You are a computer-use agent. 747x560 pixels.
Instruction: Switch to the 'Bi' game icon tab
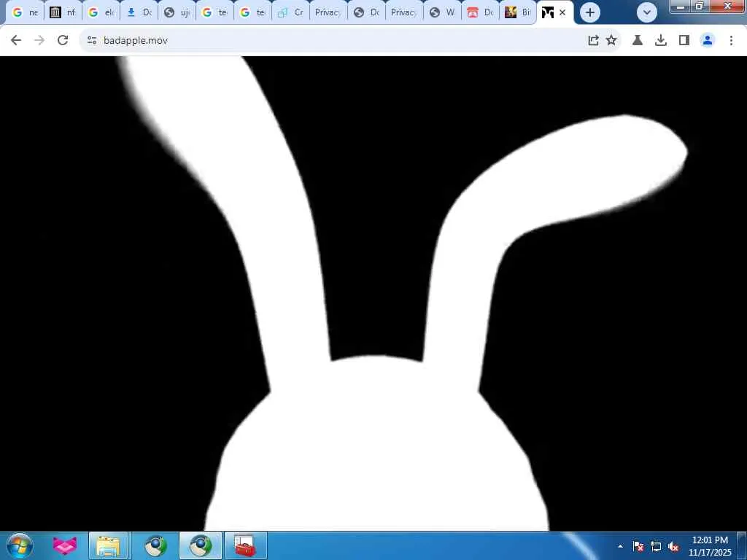(x=518, y=12)
